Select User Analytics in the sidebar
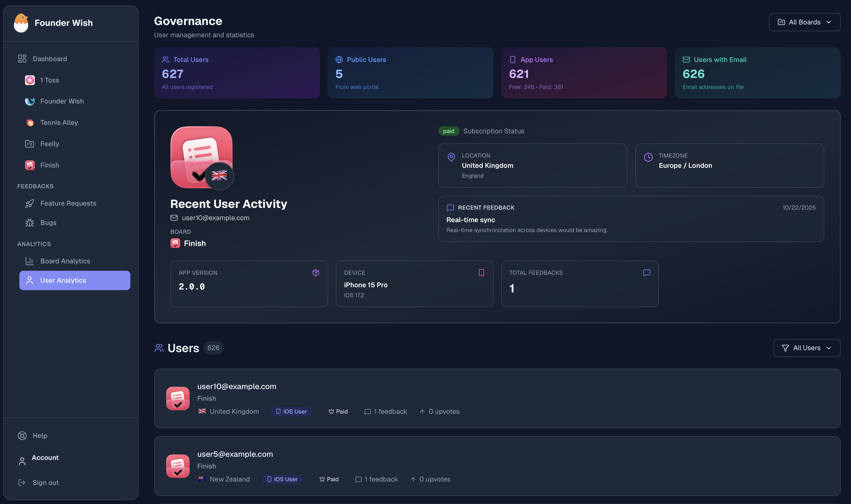The height and width of the screenshot is (504, 851). [x=75, y=280]
